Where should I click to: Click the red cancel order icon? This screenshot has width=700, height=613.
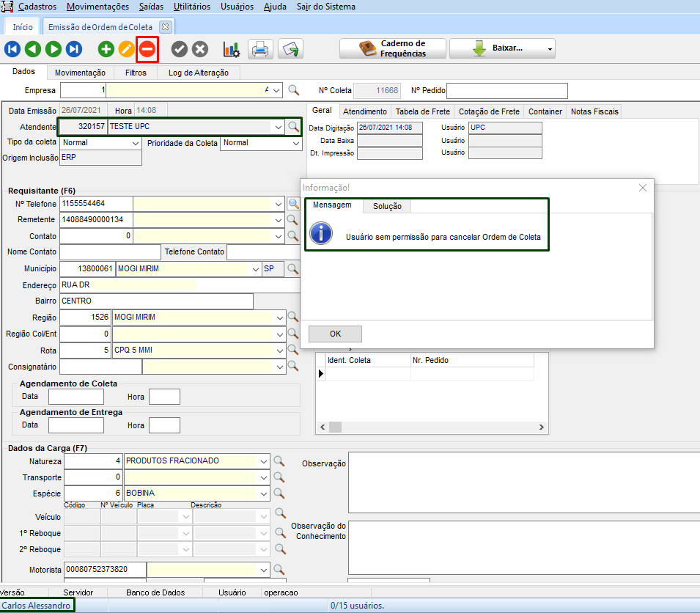pos(147,49)
